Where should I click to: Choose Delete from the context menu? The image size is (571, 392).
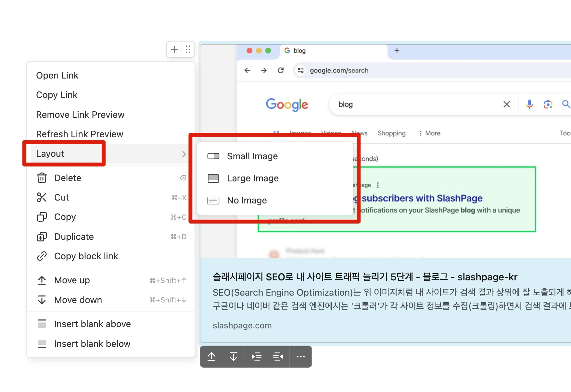point(68,178)
